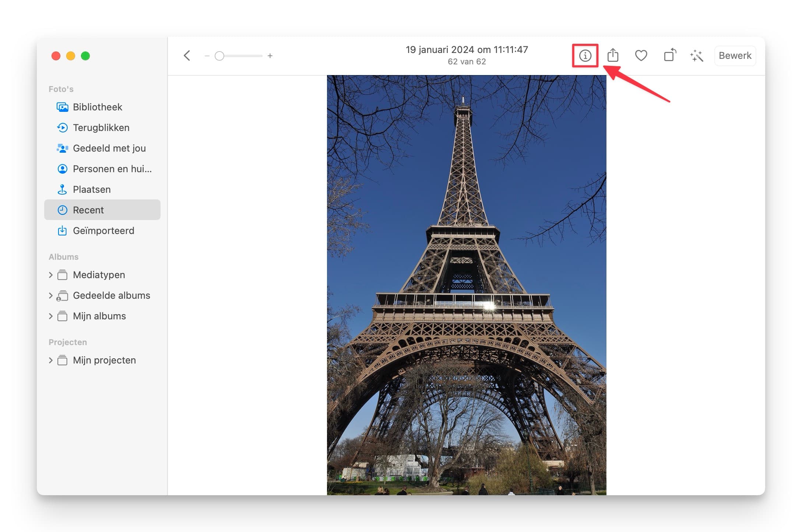Open Geïmporteerd section
This screenshot has width=802, height=532.
(x=102, y=231)
